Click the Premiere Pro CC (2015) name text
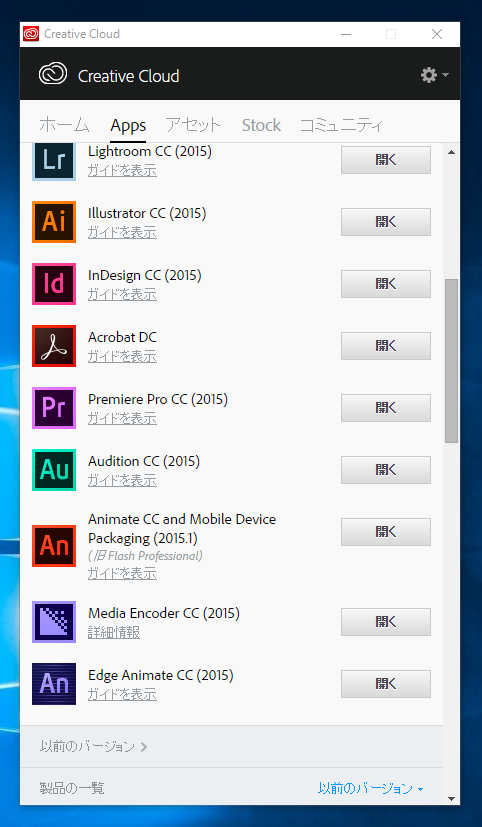This screenshot has width=482, height=827. (158, 399)
